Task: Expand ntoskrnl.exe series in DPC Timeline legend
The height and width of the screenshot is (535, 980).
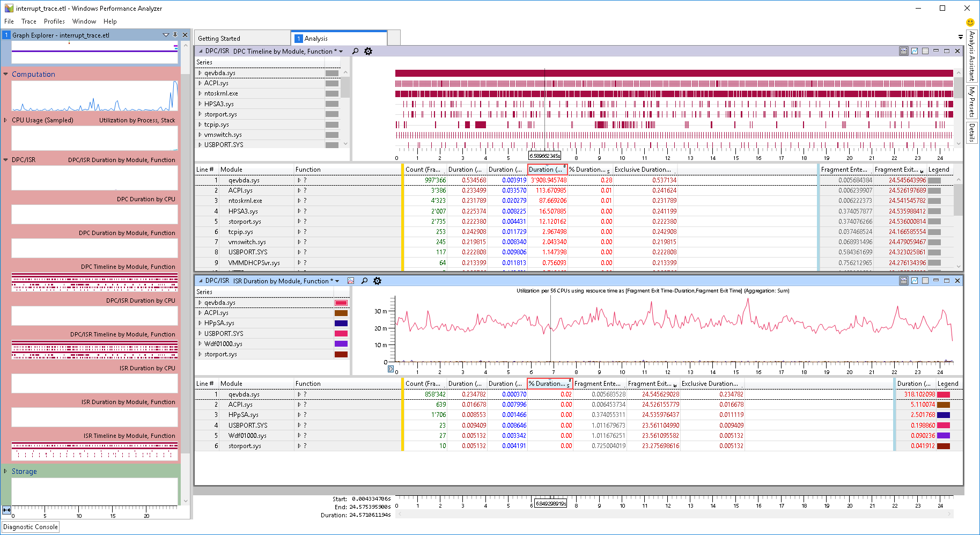Action: pyautogui.click(x=200, y=93)
